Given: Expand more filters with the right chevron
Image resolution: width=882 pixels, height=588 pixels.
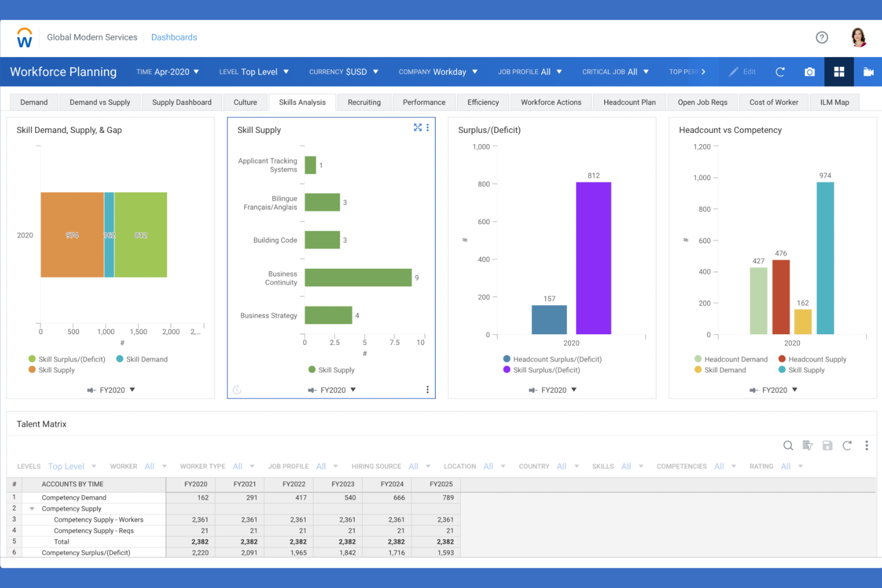Looking at the screenshot, I should (703, 71).
